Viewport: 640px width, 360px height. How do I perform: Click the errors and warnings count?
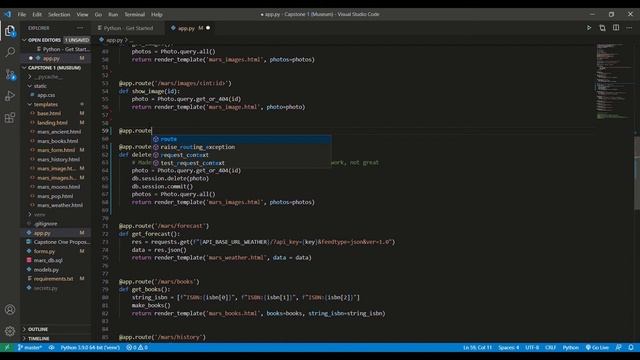(137, 347)
